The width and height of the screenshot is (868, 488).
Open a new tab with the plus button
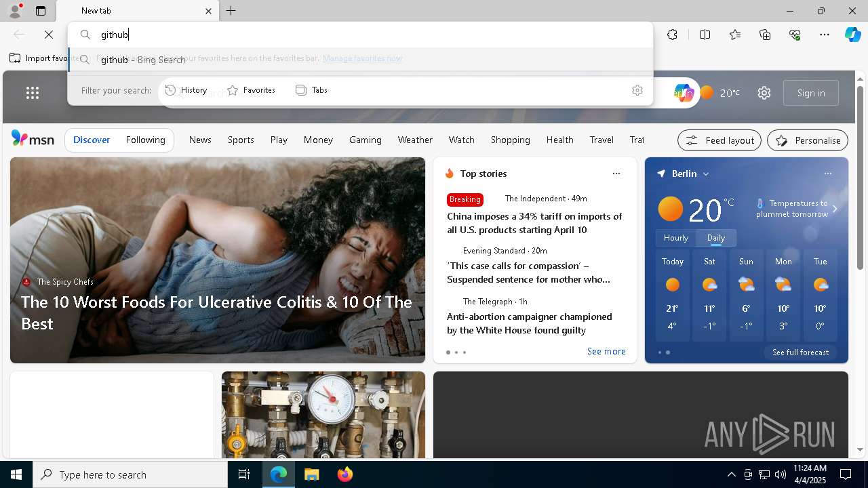pyautogui.click(x=231, y=11)
